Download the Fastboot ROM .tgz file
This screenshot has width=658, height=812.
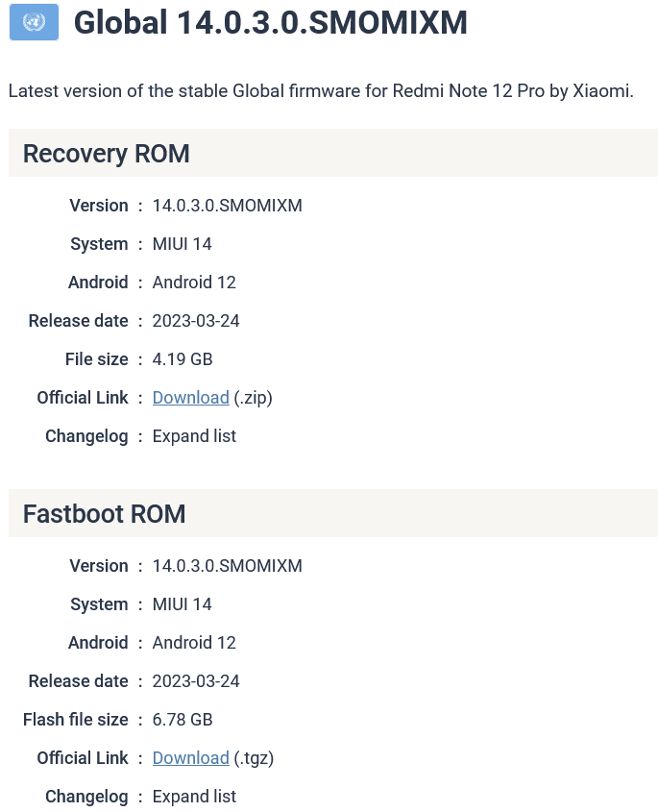coord(190,758)
